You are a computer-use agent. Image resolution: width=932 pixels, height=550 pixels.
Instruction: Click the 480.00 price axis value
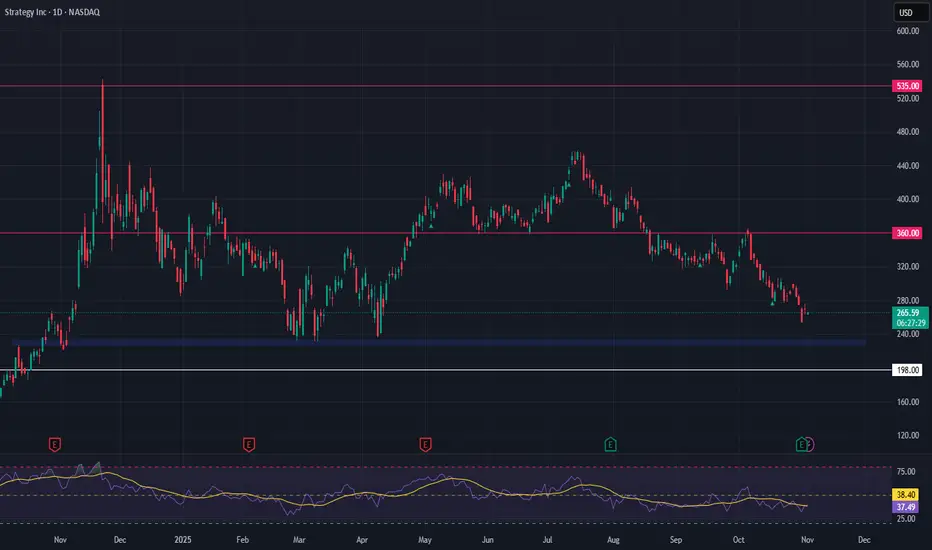pos(908,132)
